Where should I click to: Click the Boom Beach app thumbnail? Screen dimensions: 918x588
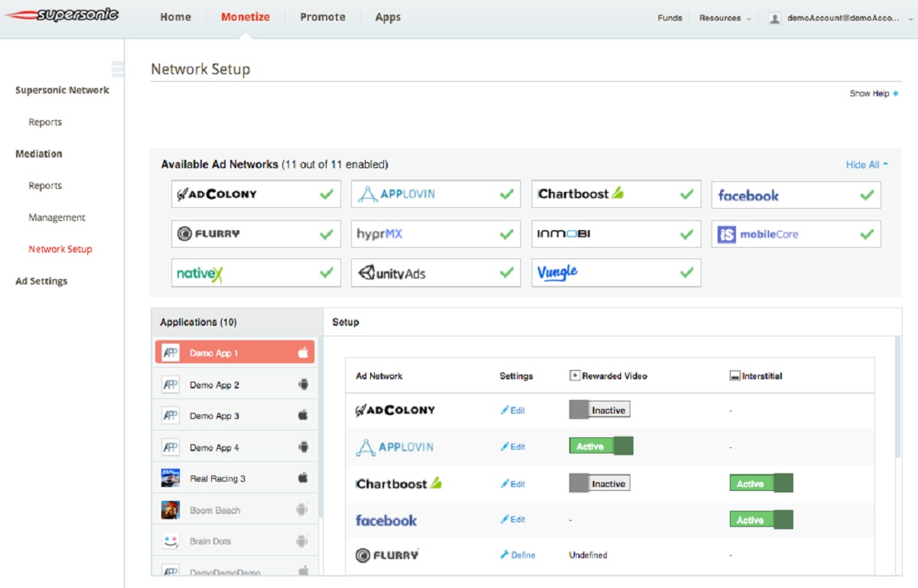tap(171, 509)
